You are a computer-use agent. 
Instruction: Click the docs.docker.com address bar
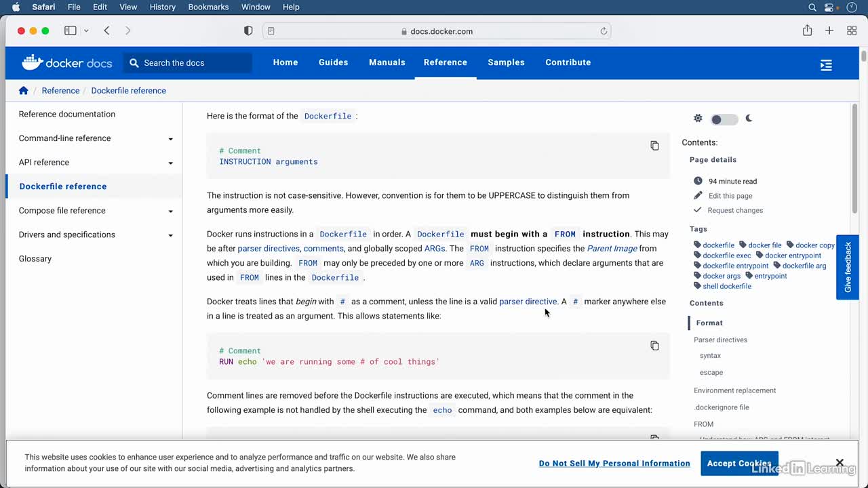(x=437, y=31)
